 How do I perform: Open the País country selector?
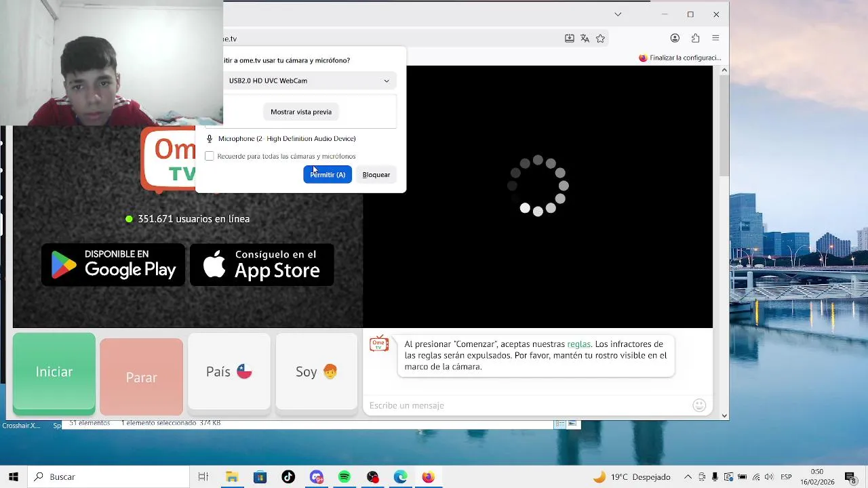(229, 371)
